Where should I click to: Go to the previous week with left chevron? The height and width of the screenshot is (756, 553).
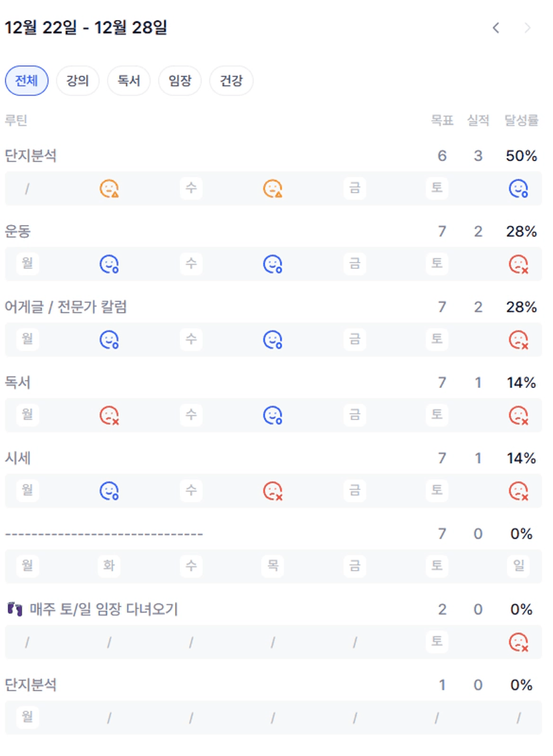[x=495, y=28]
